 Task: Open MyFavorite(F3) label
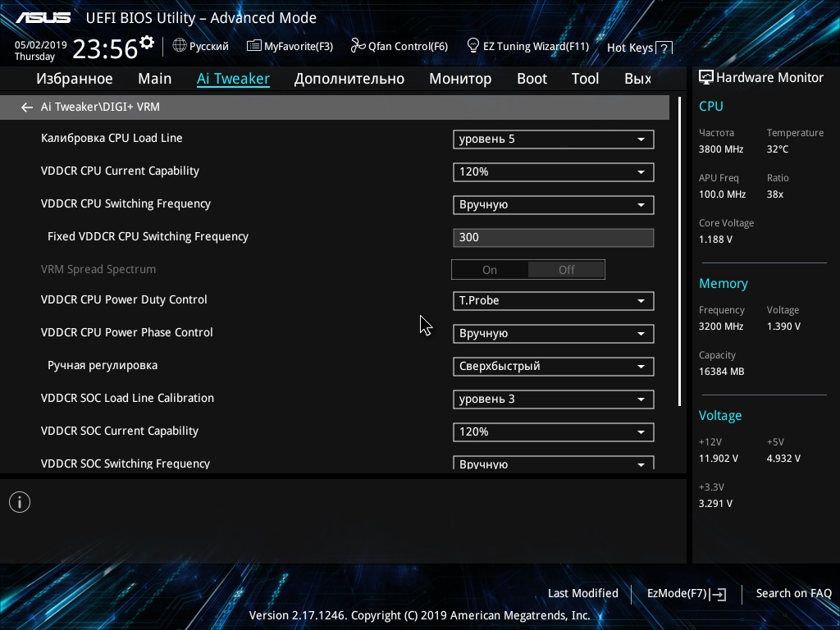(x=299, y=46)
